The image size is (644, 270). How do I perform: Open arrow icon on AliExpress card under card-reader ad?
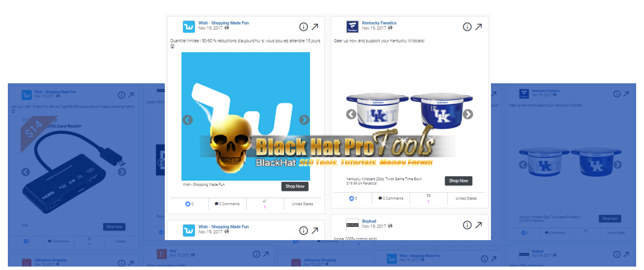[131, 263]
